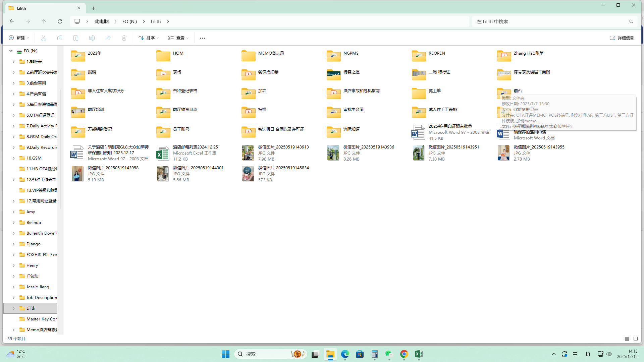
Task: Toggle the 详细信息 details pane
Action: click(622, 38)
